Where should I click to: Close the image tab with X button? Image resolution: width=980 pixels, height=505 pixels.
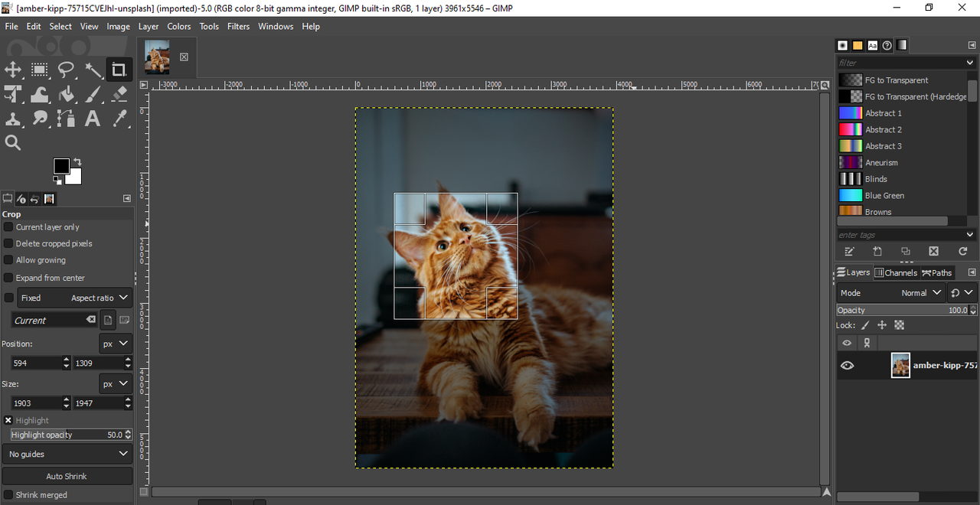(x=184, y=57)
